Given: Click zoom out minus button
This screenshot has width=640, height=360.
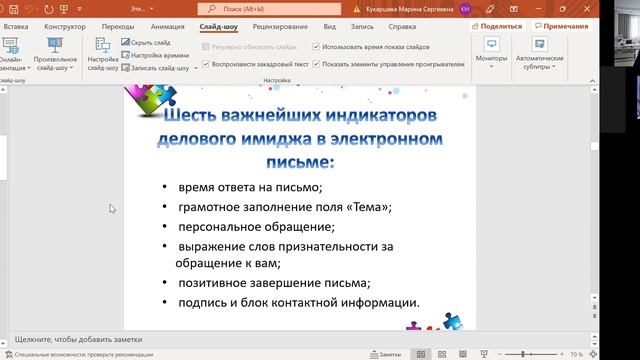Looking at the screenshot, I should point(500,354).
